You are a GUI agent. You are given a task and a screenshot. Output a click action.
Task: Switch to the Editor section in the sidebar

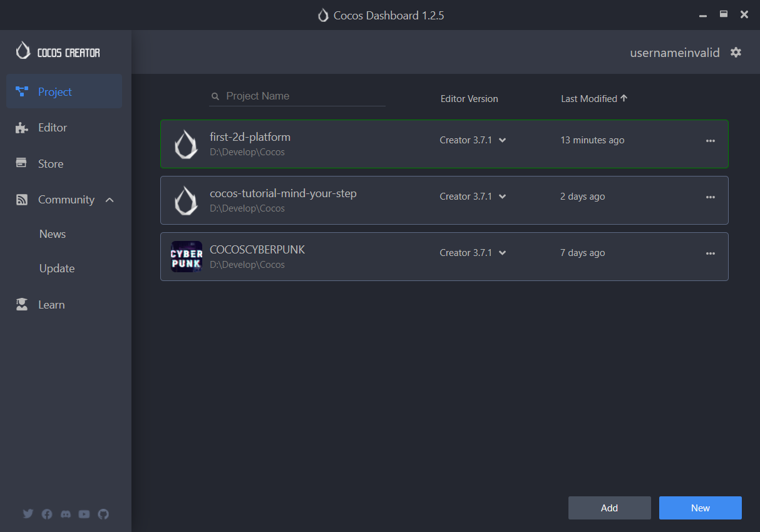[53, 128]
